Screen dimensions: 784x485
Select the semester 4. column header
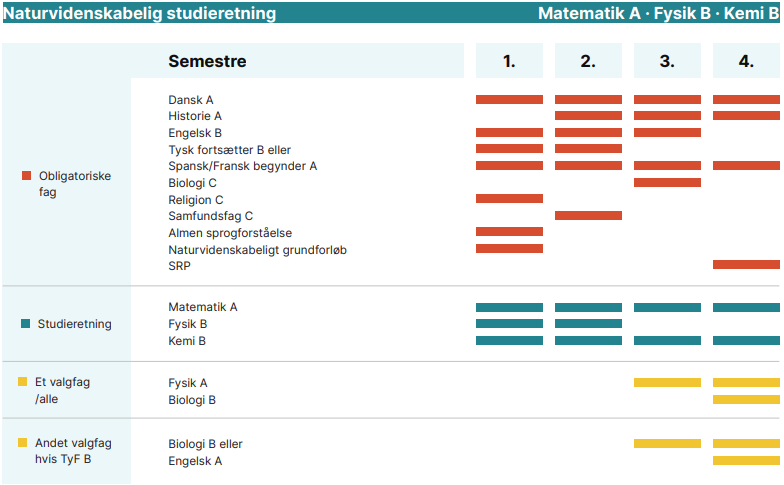coord(746,60)
